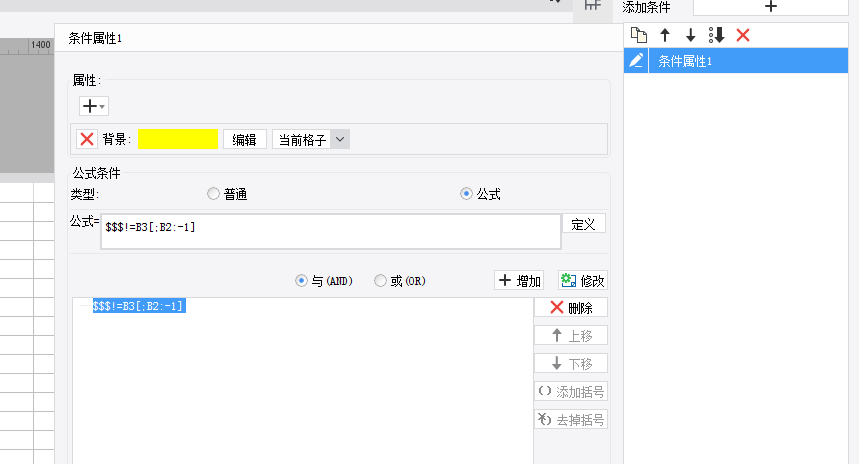
Task: Move condition up with arrow icon
Action: point(665,35)
